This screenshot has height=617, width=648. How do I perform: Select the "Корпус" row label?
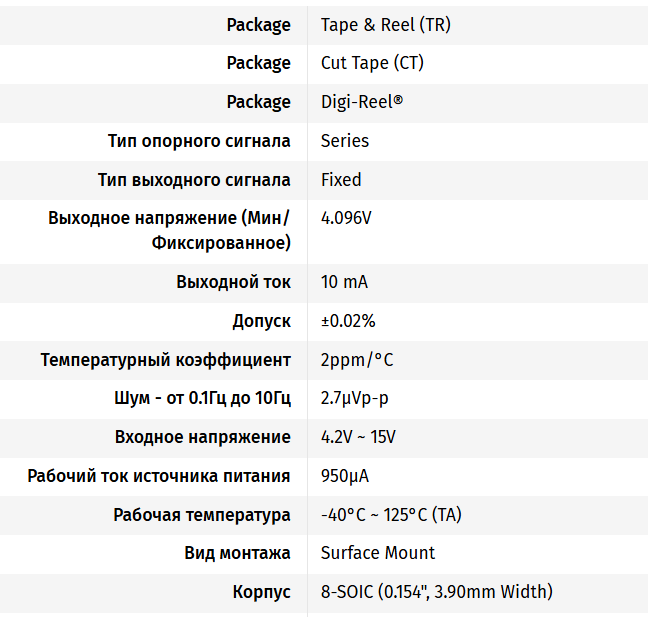tap(261, 592)
